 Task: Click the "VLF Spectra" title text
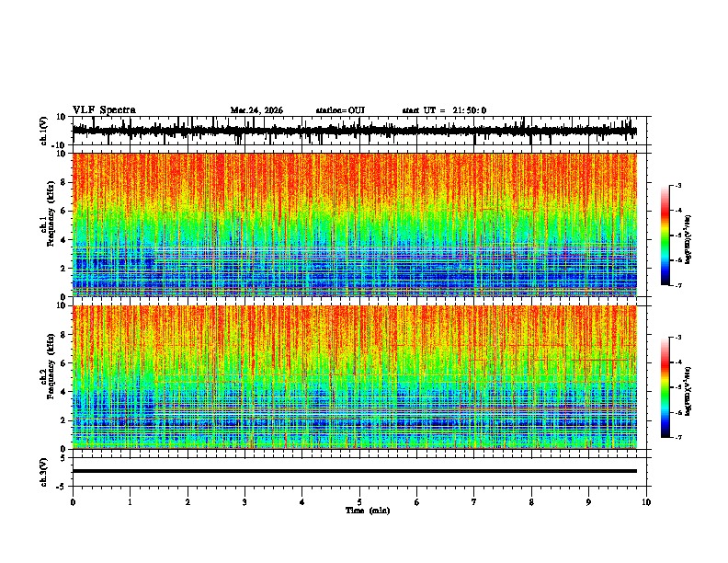[104, 110]
